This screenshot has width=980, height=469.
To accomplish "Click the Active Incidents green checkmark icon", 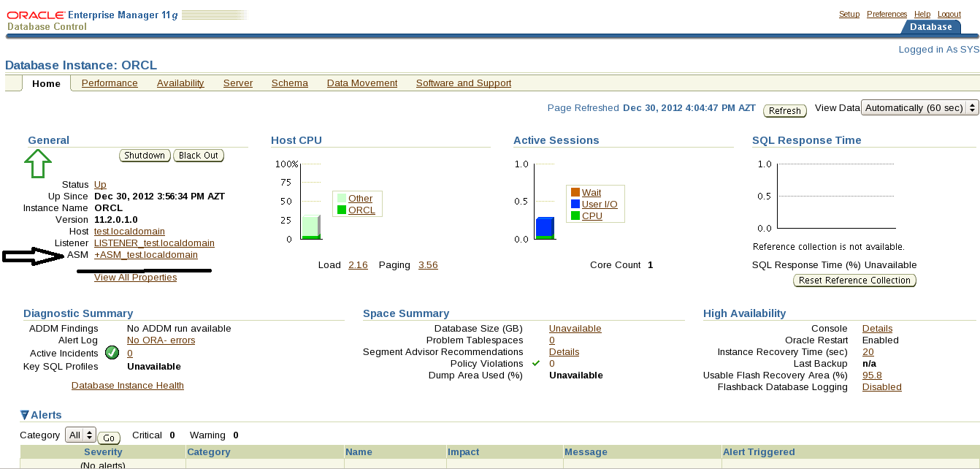I will (112, 353).
